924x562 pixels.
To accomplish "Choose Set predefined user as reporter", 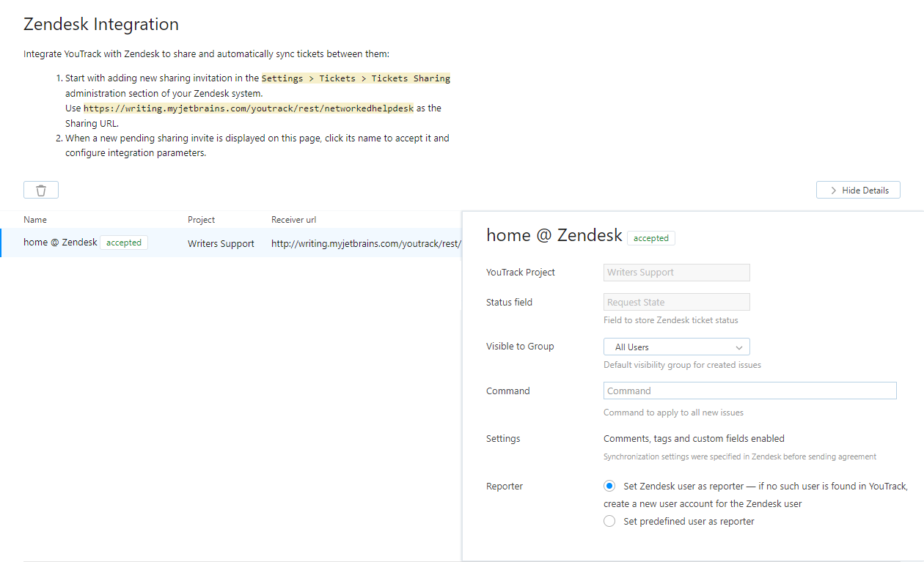I will (x=609, y=521).
